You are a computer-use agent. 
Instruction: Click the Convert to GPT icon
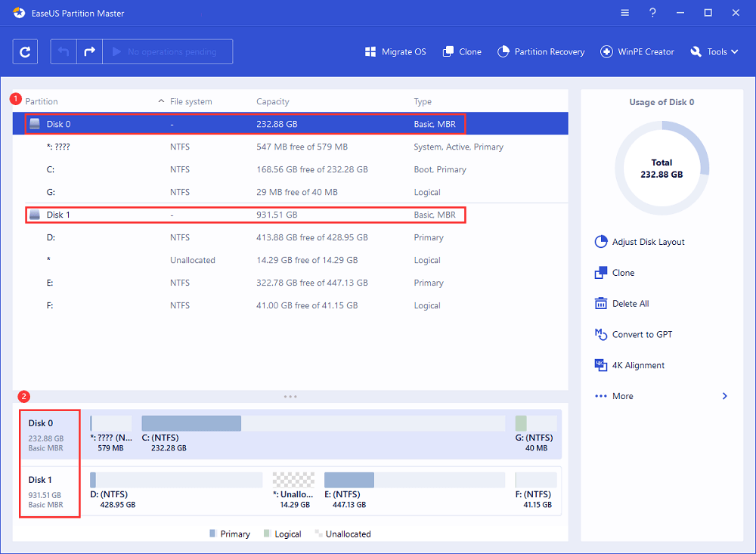tap(601, 334)
